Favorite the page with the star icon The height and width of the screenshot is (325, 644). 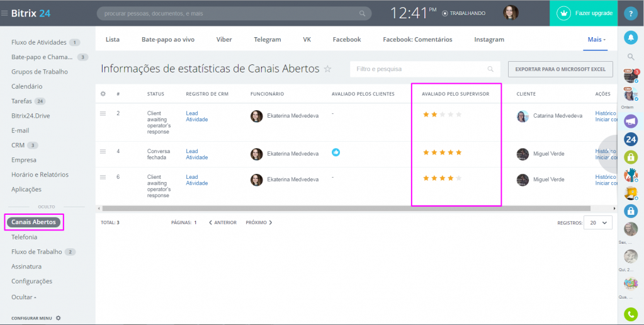(x=327, y=69)
